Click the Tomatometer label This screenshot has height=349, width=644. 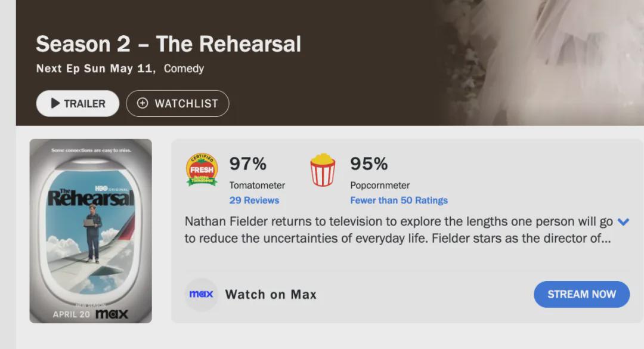[257, 186]
